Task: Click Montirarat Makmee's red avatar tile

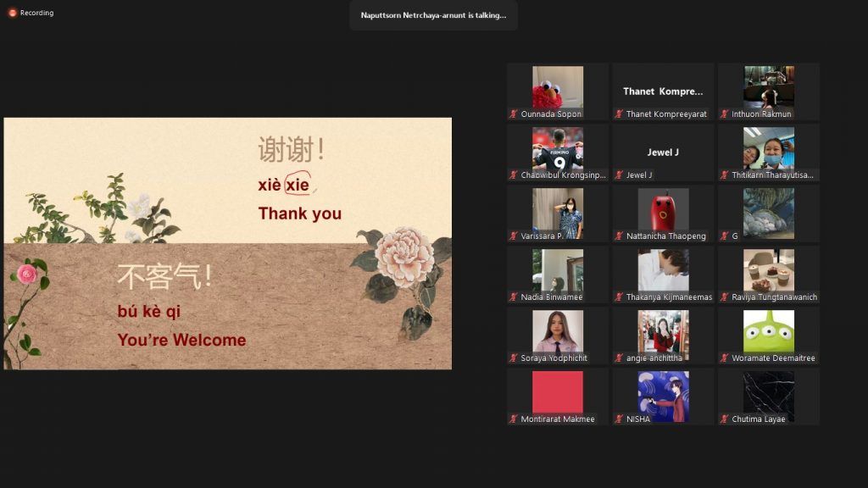Action: [x=557, y=392]
